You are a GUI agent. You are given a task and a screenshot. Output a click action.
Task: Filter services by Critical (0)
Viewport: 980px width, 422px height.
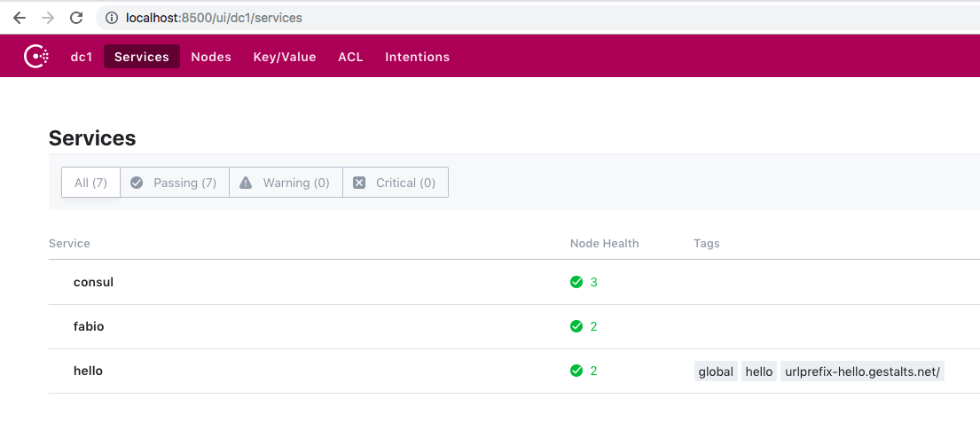pos(395,183)
